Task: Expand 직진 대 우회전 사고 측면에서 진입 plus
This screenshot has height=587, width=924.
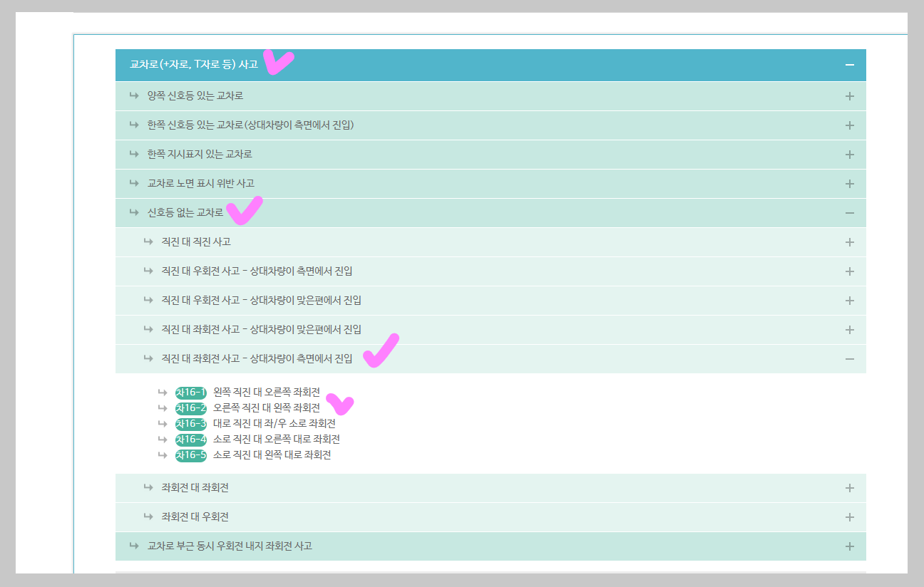Action: tap(849, 271)
